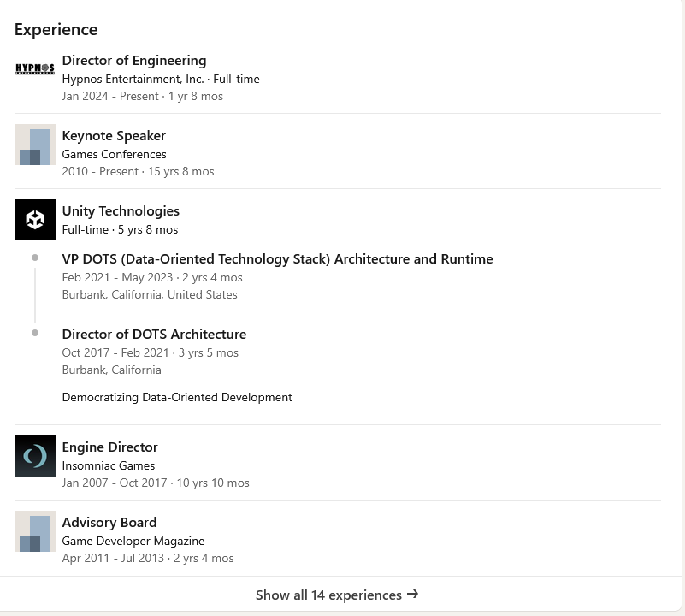Click the arrow next to Show all experiences

[x=412, y=595]
